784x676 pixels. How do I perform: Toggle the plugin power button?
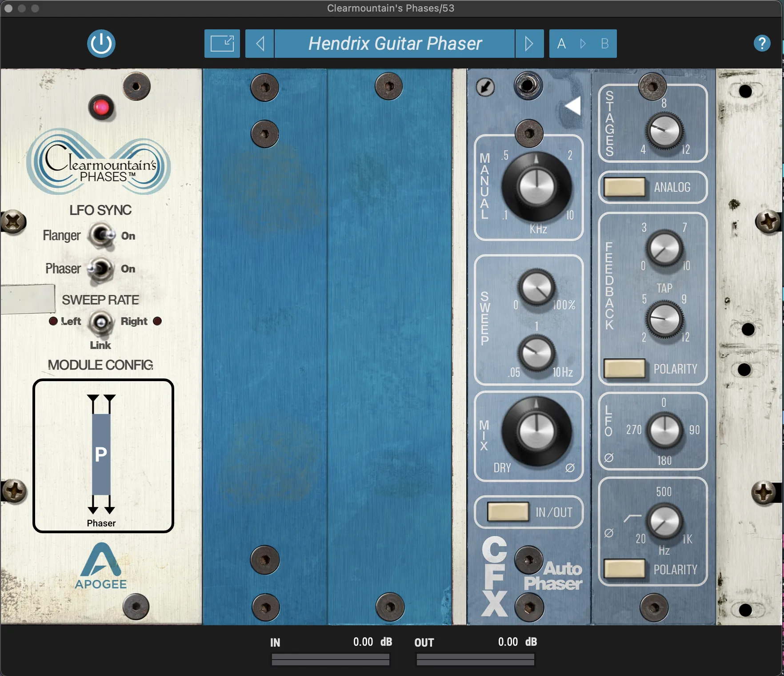(x=101, y=44)
